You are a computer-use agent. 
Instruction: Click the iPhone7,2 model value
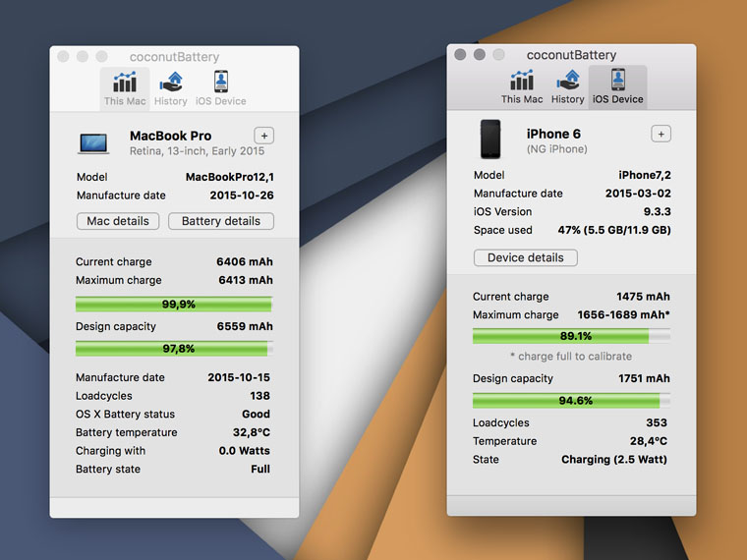pyautogui.click(x=645, y=175)
